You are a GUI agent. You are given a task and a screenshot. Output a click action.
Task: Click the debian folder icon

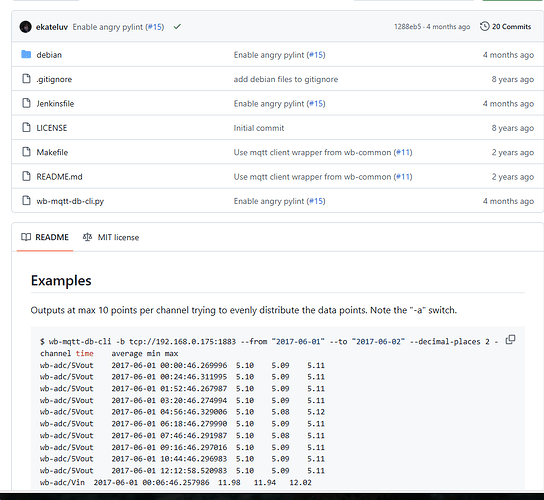tap(26, 54)
